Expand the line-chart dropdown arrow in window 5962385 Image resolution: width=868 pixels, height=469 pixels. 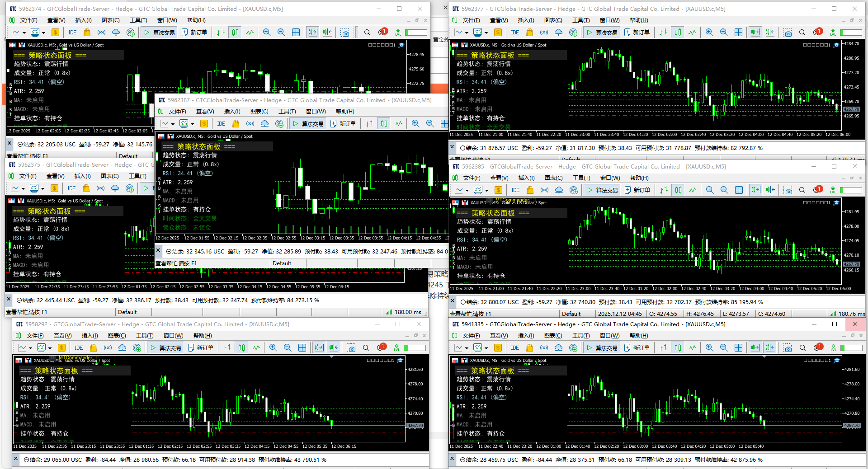[467, 191]
